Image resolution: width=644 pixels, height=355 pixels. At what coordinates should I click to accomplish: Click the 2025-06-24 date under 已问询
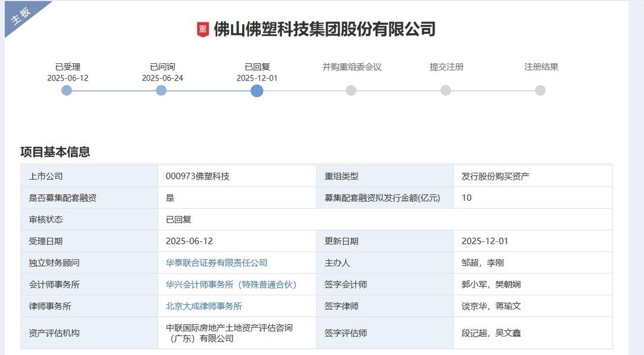tap(162, 78)
